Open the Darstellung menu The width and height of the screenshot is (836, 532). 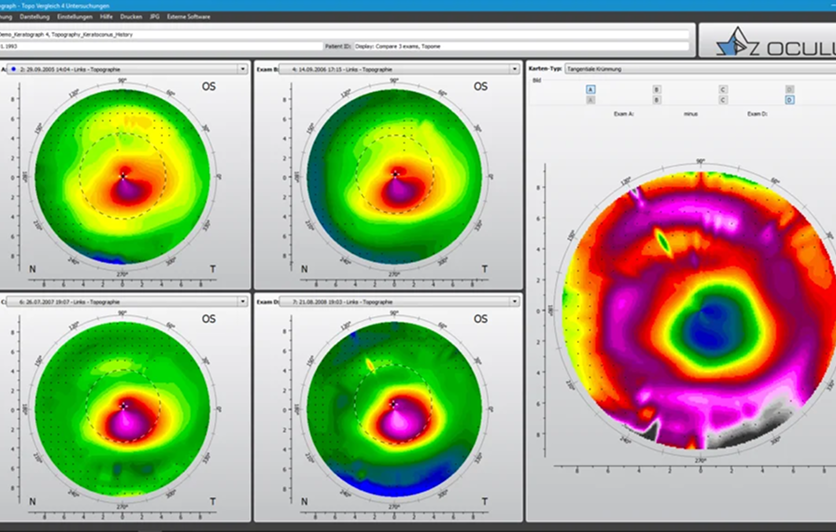coord(35,17)
